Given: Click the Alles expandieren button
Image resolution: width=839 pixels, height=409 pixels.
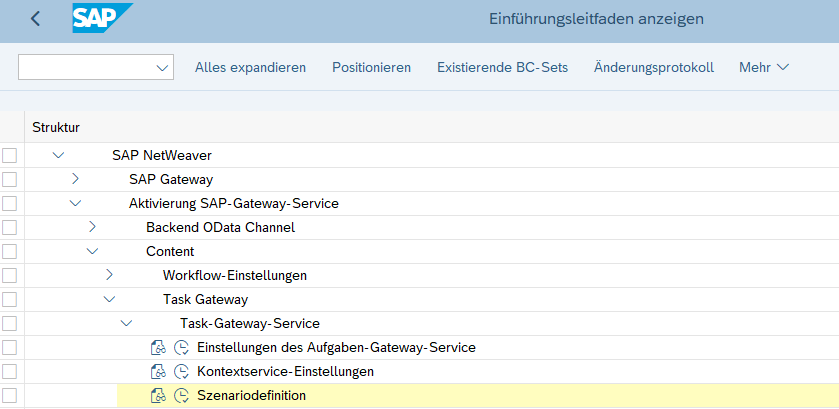Looking at the screenshot, I should point(250,67).
